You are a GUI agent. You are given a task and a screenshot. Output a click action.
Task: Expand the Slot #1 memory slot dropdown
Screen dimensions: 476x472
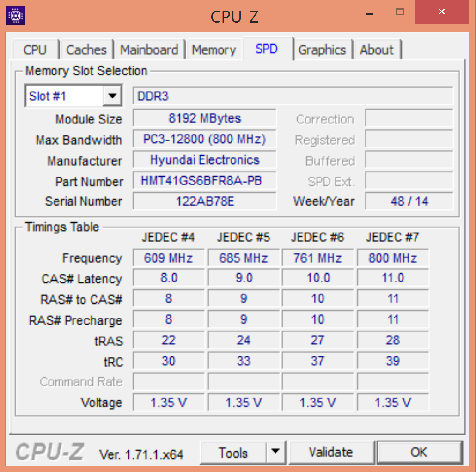[x=112, y=96]
